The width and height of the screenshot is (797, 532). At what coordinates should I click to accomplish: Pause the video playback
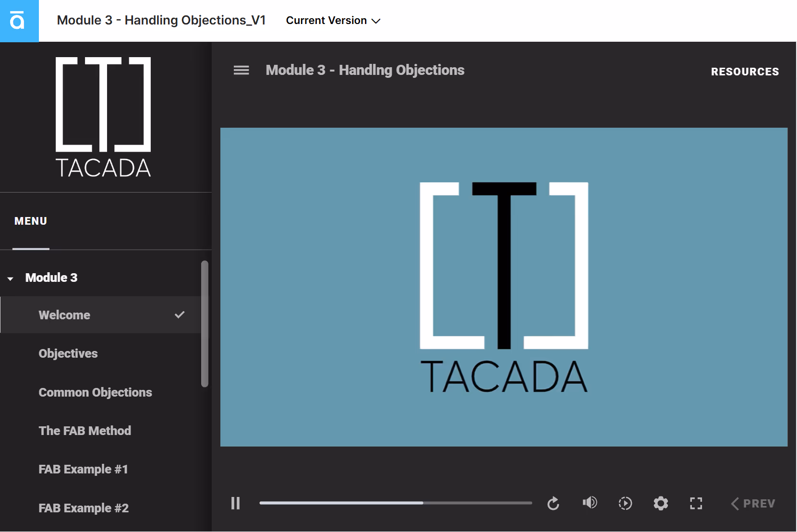tap(236, 503)
